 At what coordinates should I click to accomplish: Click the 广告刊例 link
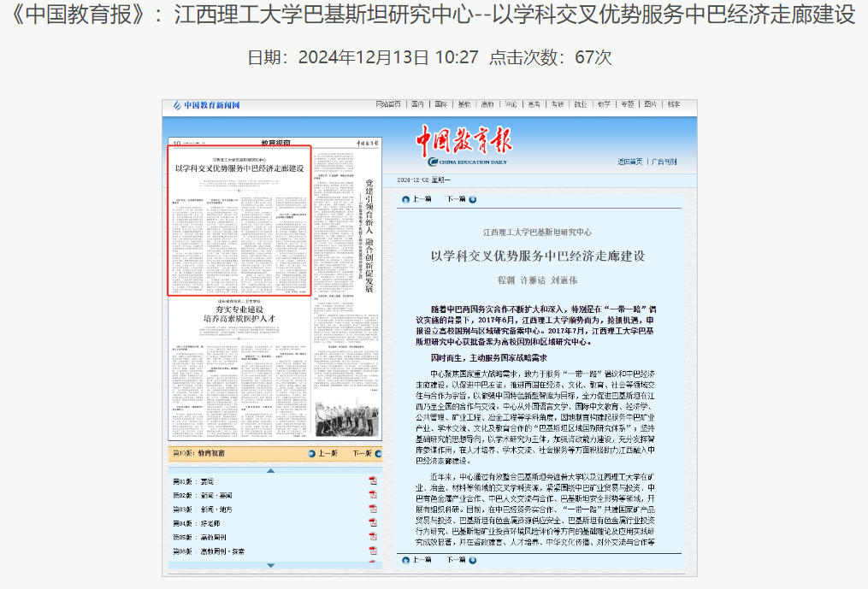coord(664,162)
